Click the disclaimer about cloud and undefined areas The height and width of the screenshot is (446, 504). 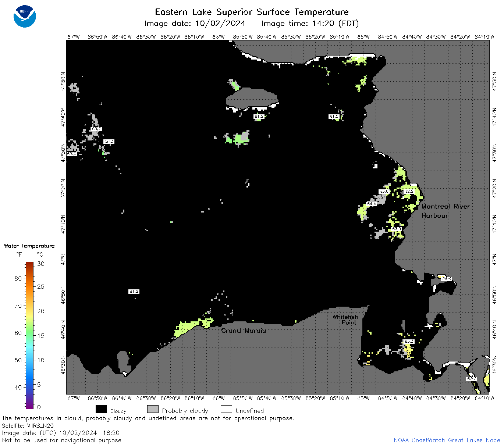coord(148,418)
